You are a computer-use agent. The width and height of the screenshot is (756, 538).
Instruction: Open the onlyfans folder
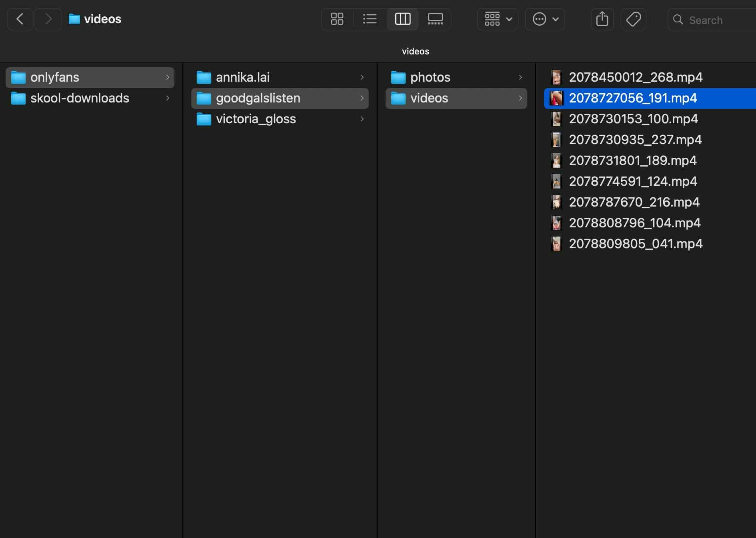coord(55,77)
